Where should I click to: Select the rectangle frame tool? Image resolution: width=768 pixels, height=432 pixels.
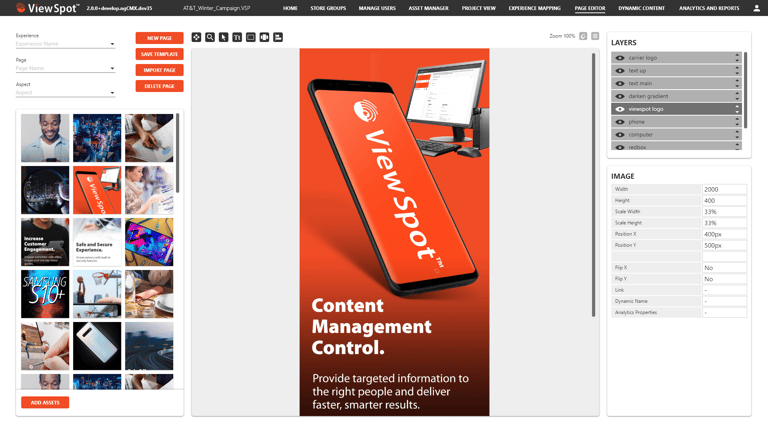[251, 37]
